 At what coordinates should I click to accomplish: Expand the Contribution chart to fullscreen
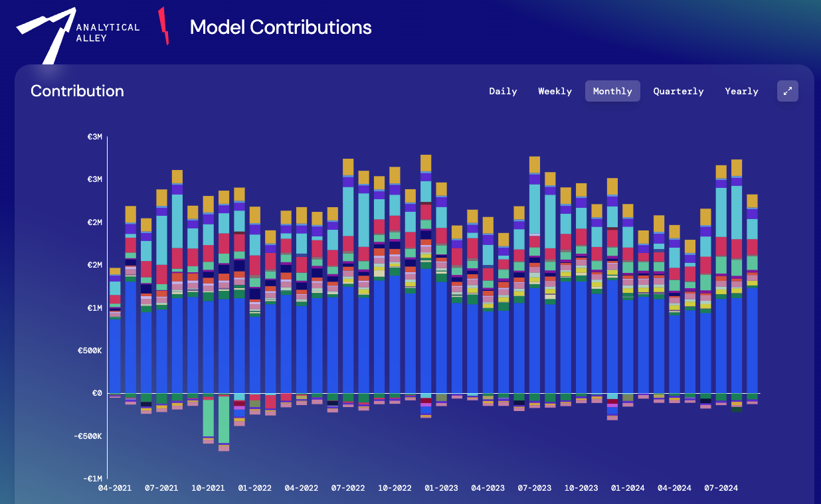[787, 91]
